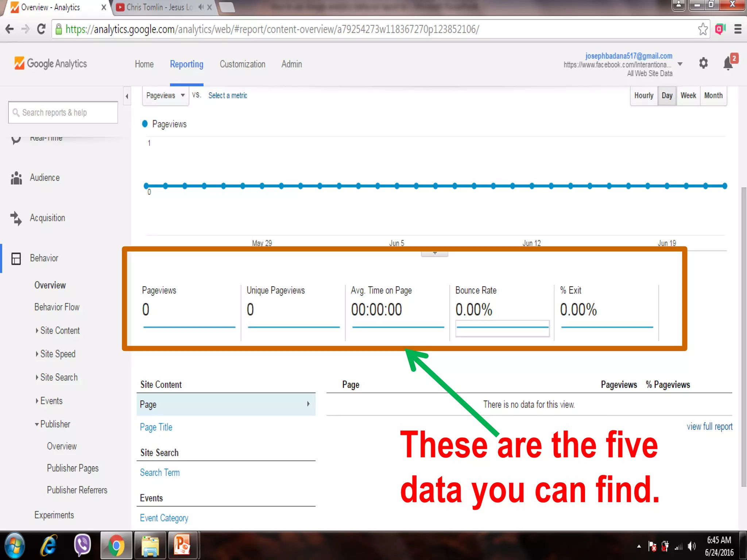This screenshot has width=747, height=560.
Task: Select the Bounce Rate metric tile
Action: click(x=502, y=312)
